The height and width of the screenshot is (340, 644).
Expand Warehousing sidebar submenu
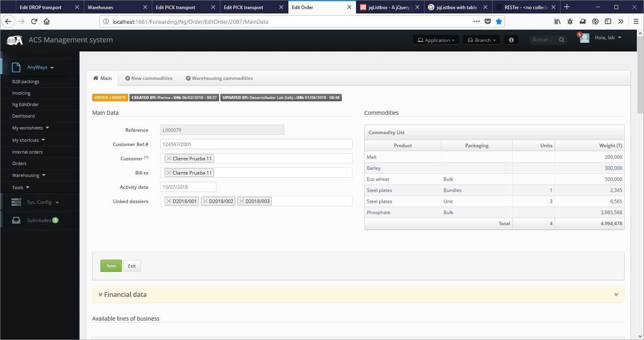click(x=29, y=175)
